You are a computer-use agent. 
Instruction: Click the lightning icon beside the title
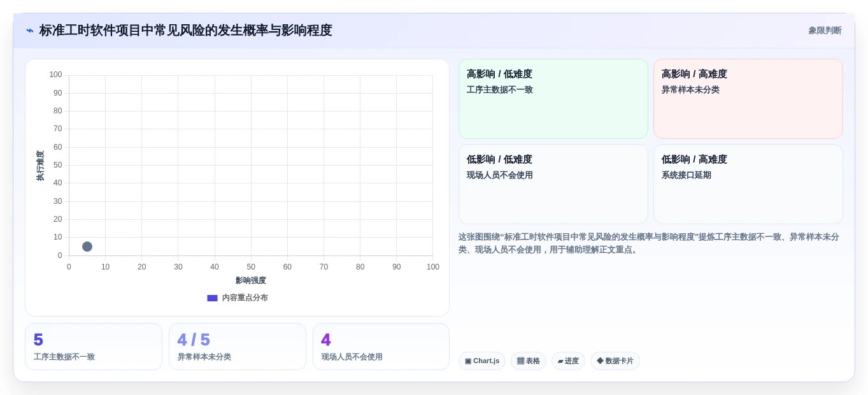point(30,31)
